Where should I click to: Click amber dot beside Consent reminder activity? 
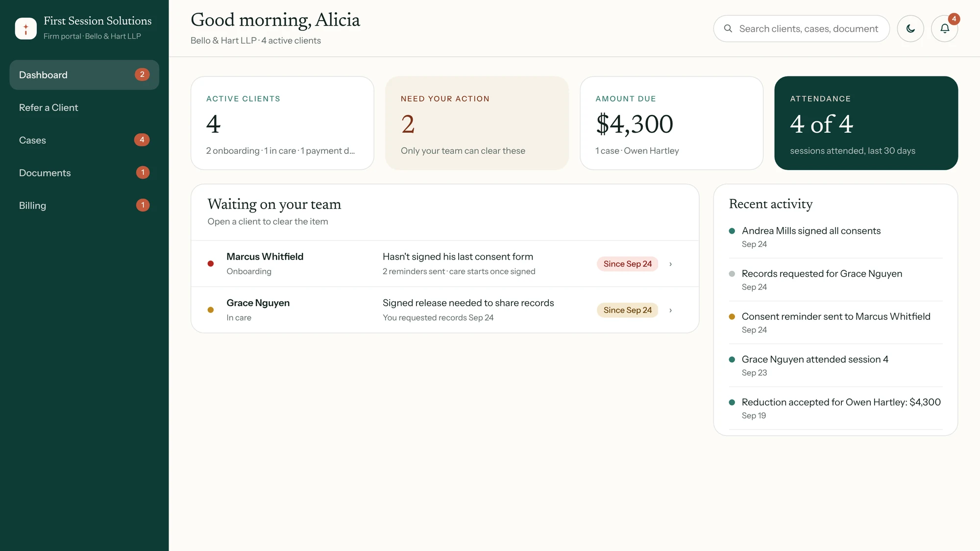[x=732, y=316]
